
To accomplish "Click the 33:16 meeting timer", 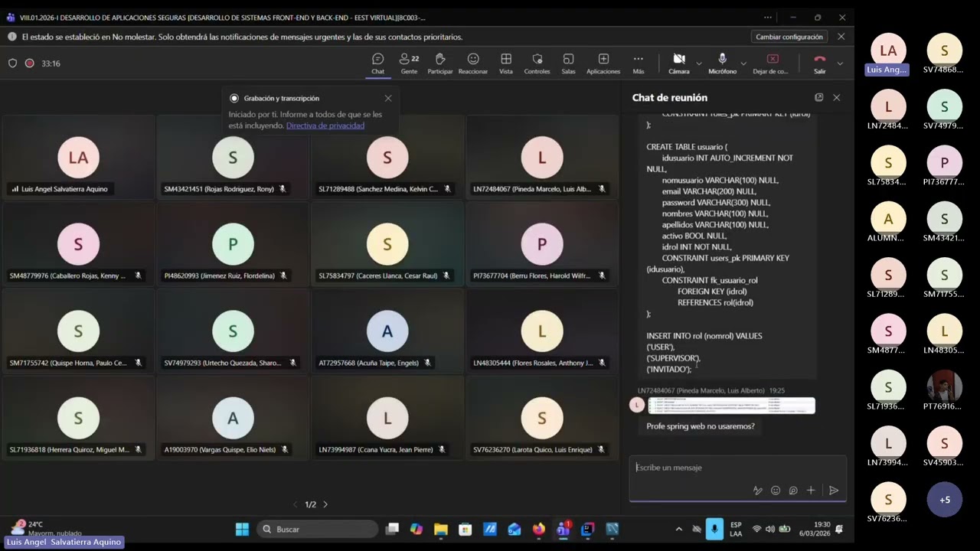I will click(51, 64).
